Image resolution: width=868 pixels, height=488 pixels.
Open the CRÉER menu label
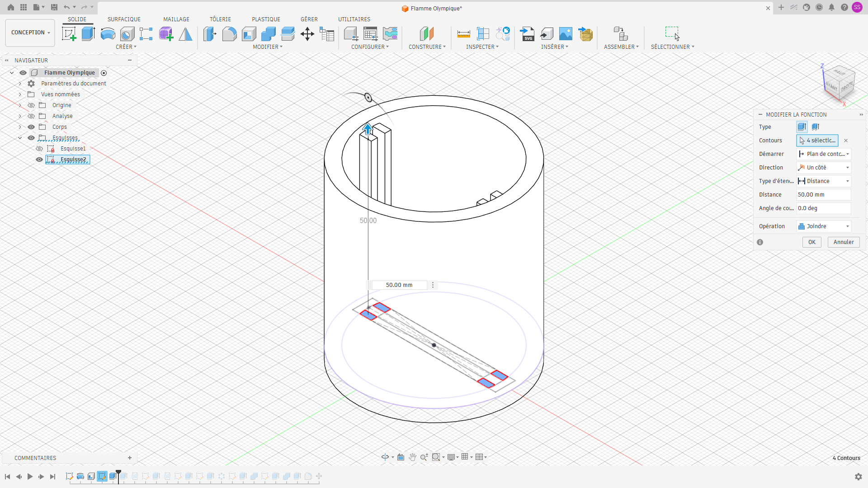click(x=126, y=47)
